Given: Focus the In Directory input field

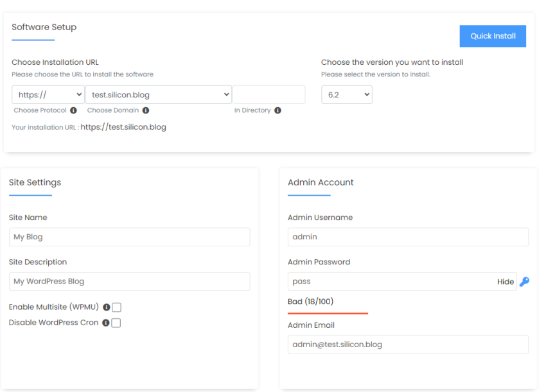Looking at the screenshot, I should click(269, 94).
